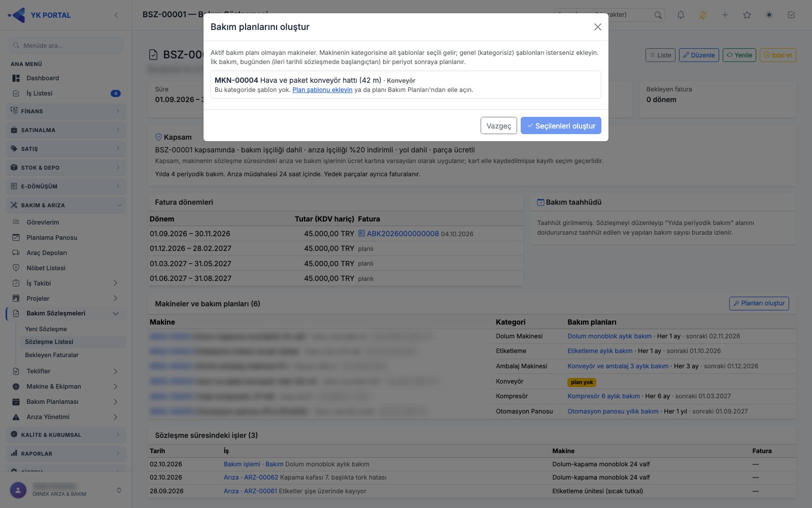Open the Plan şablonu ekleyin link
812x508 pixels.
(x=322, y=90)
